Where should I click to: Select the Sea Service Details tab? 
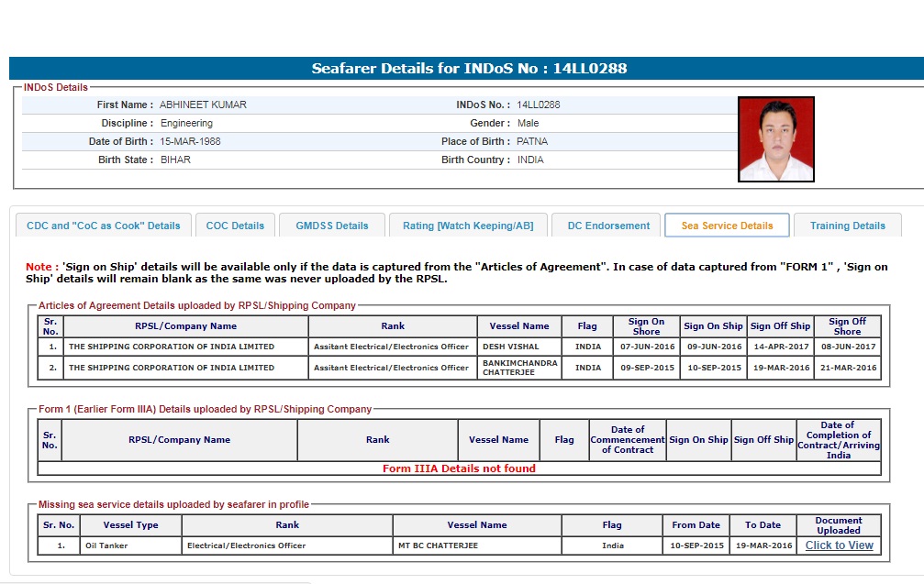pyautogui.click(x=727, y=226)
